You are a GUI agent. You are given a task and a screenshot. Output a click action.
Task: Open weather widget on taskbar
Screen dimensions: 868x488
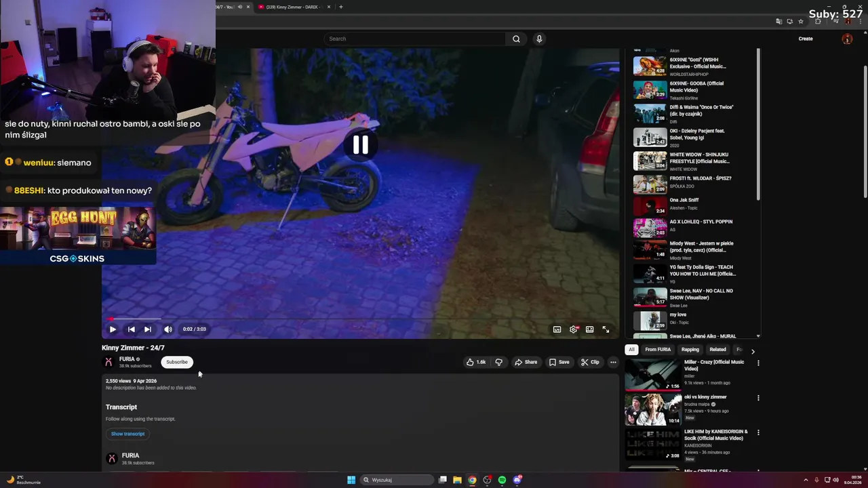[x=24, y=480]
